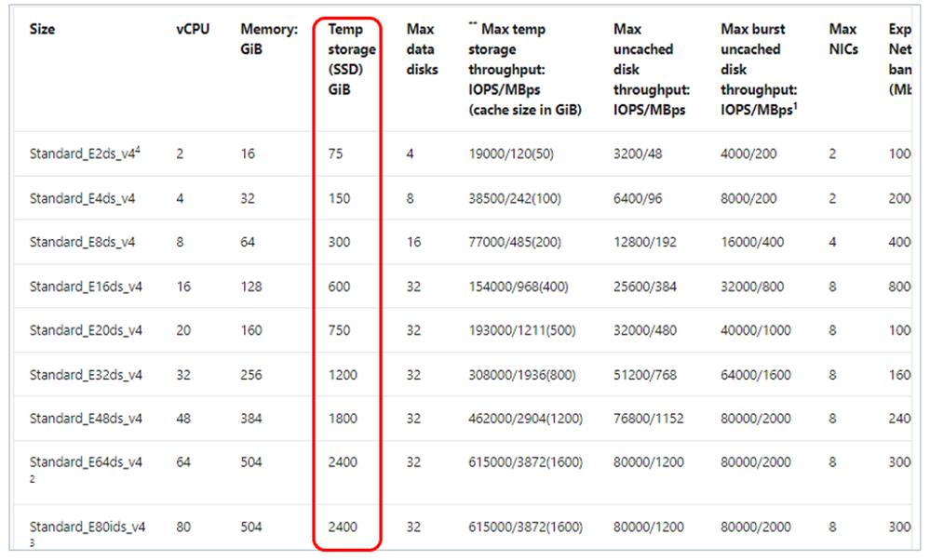Click the 40000/1000 burst throughput cell
The image size is (930, 560).
(x=756, y=330)
